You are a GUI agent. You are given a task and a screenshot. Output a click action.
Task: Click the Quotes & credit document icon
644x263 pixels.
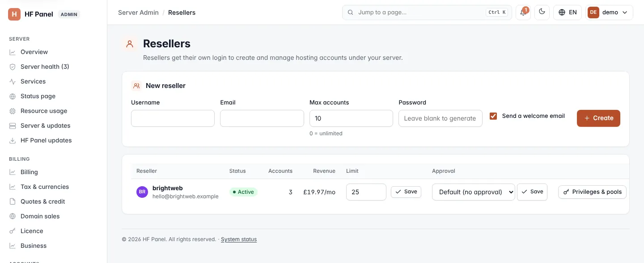tap(13, 202)
